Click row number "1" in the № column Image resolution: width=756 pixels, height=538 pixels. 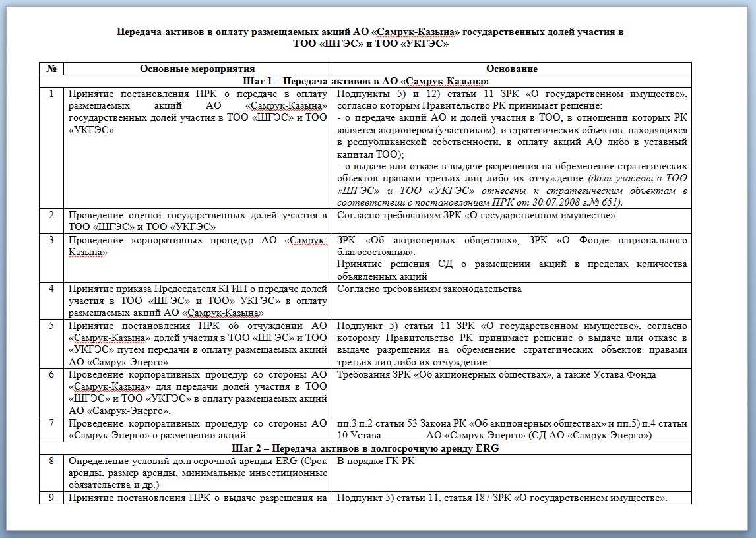pos(51,94)
